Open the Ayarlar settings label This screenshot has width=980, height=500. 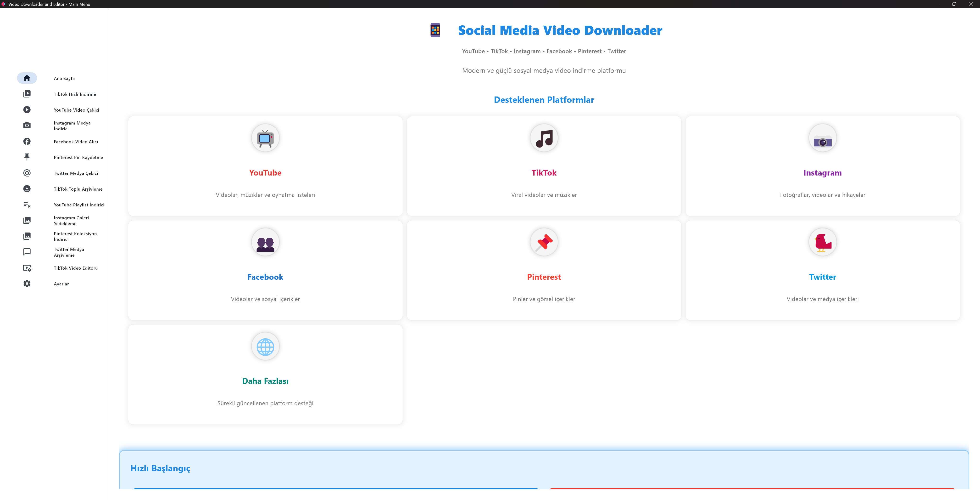pyautogui.click(x=61, y=284)
